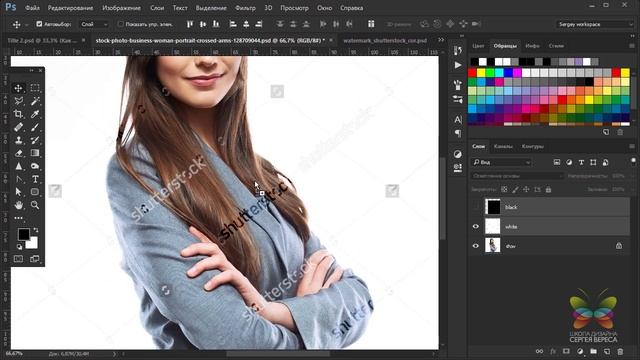Select the Gradient tool
The height and width of the screenshot is (360, 640).
35,153
